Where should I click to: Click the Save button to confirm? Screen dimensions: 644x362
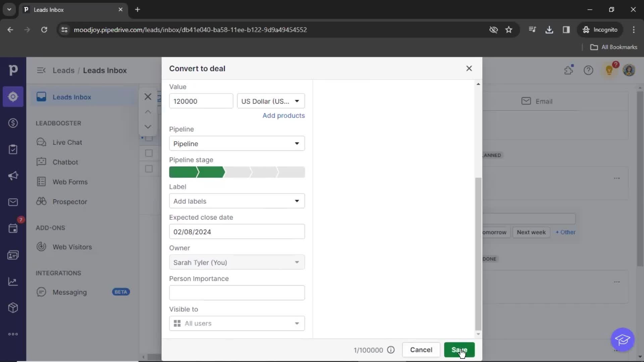pos(460,350)
